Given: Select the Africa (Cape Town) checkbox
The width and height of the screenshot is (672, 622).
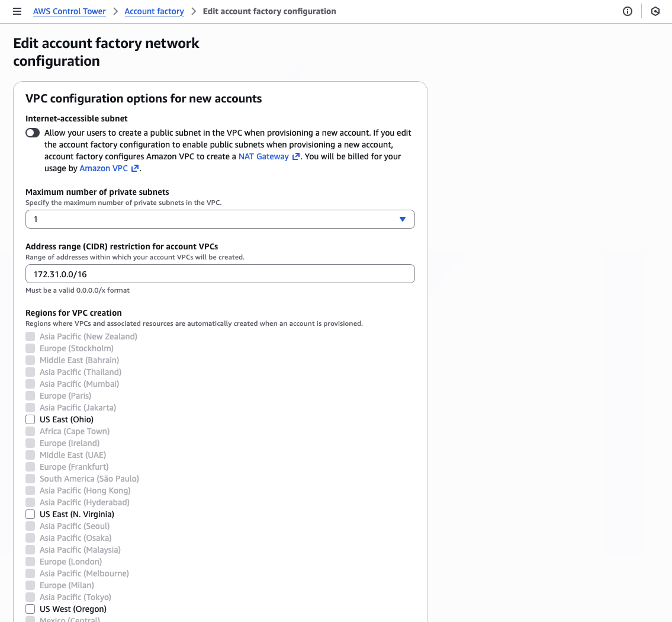Looking at the screenshot, I should coord(30,431).
